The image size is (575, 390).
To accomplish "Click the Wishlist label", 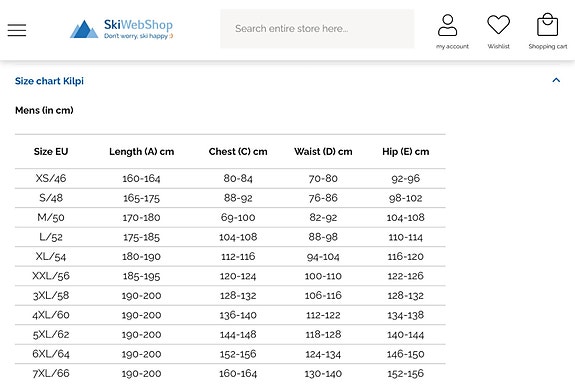I will [x=498, y=46].
